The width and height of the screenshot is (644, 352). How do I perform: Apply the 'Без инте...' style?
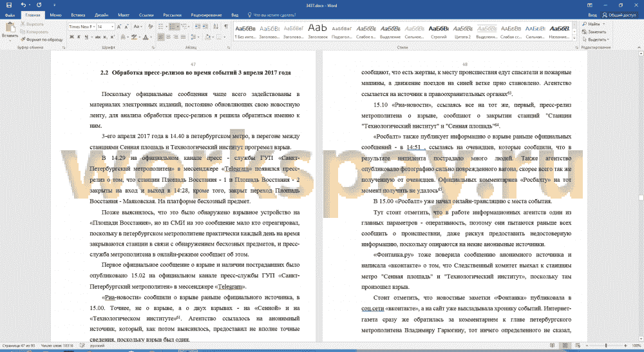[245, 32]
